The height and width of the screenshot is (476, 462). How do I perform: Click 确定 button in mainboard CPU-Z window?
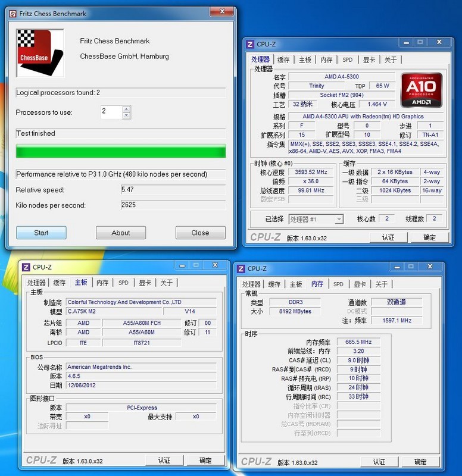coord(205,460)
